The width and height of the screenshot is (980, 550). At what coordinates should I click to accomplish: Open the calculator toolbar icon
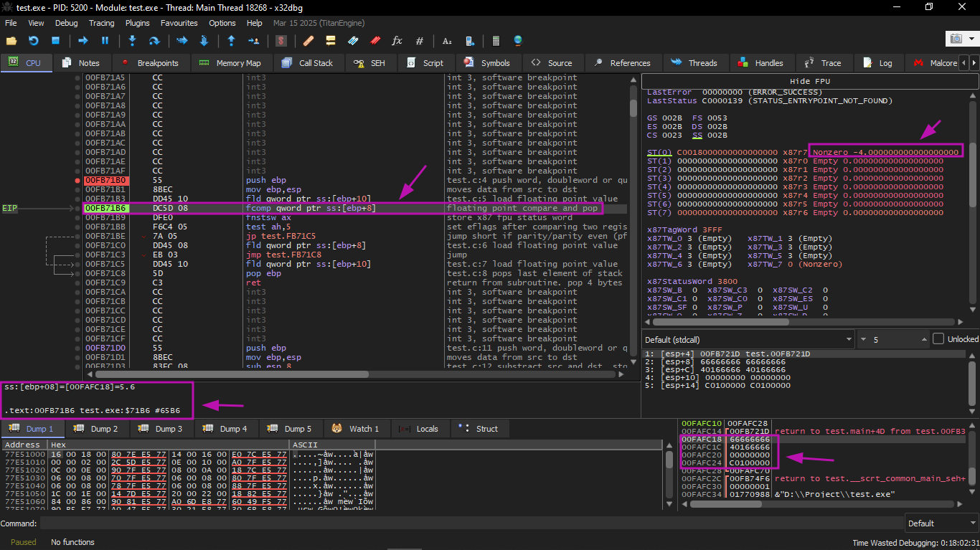tap(496, 41)
